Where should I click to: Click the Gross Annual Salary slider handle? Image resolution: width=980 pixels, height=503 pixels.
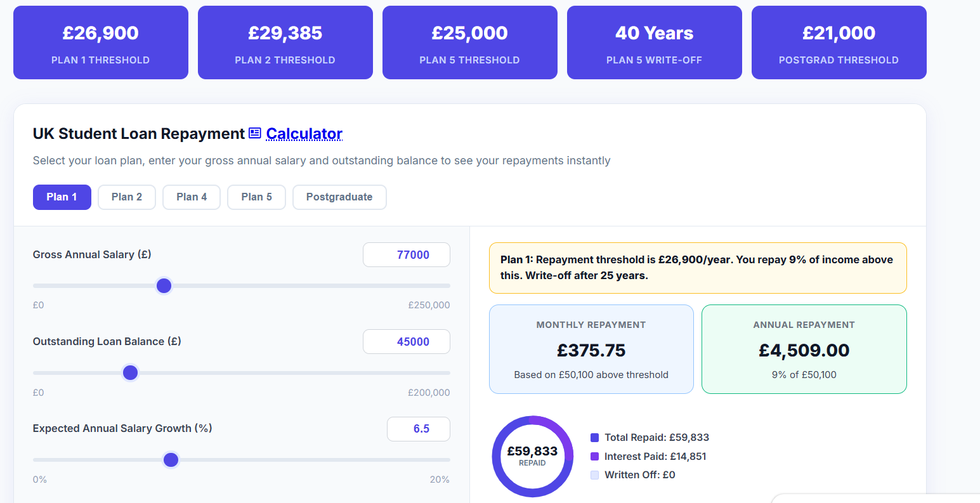[x=164, y=286]
